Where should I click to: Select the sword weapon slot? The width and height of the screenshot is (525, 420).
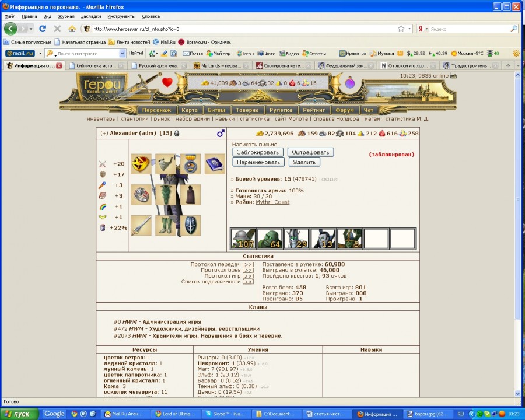tap(141, 225)
